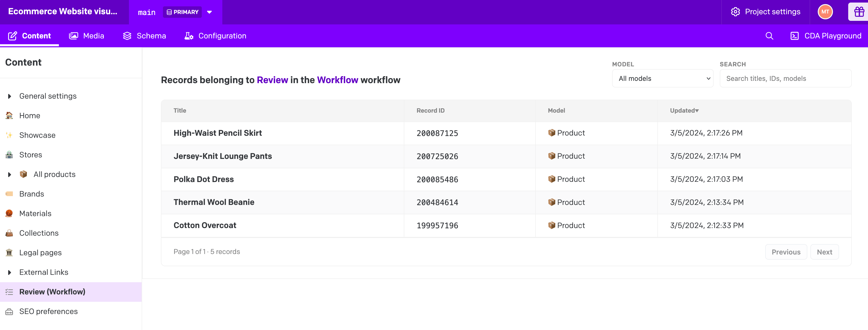Open Stores sidebar item icon
868x330 pixels.
pos(9,155)
